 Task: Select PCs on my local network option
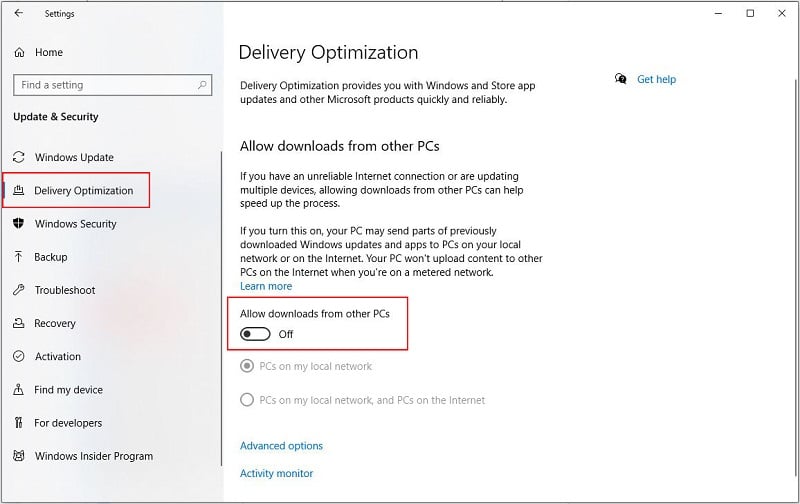click(247, 366)
